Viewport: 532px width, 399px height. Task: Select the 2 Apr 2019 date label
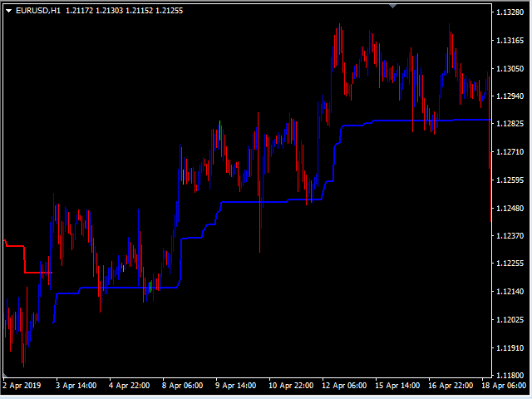point(22,386)
